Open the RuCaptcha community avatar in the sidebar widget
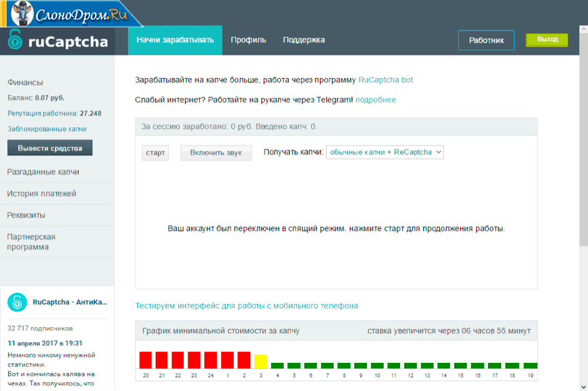Image resolution: width=588 pixels, height=391 pixels. 17,302
